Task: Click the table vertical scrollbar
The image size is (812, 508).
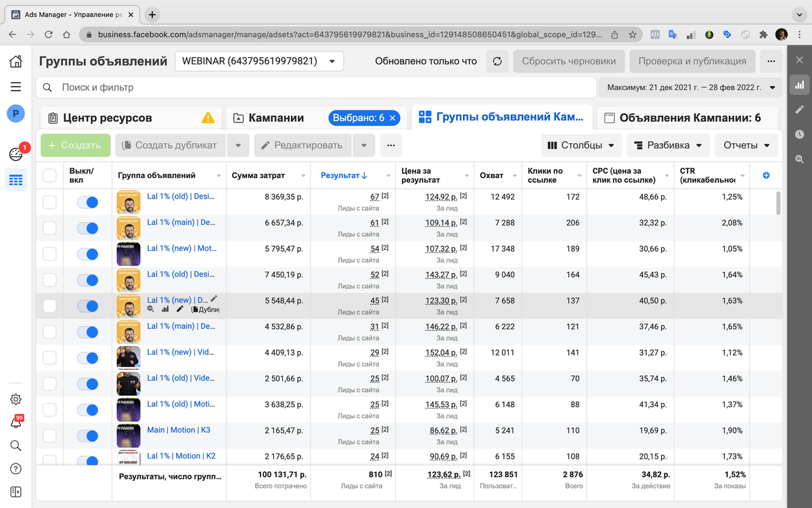Action: [x=777, y=203]
